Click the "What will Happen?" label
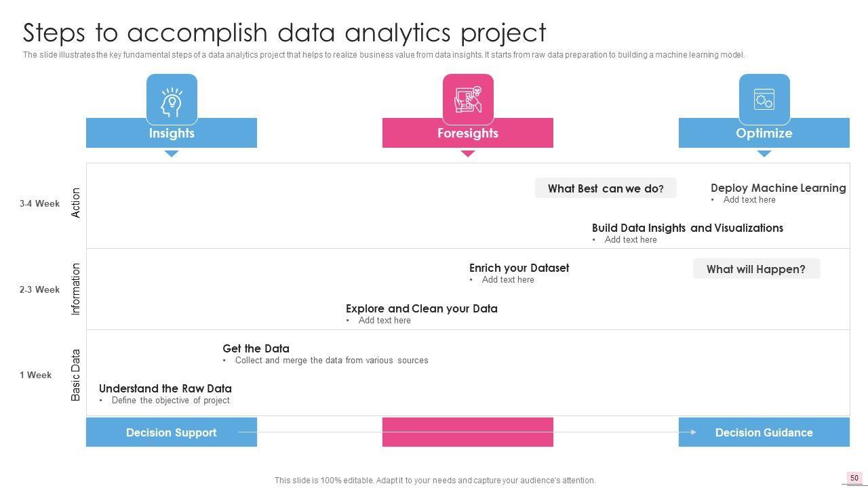 pos(756,269)
